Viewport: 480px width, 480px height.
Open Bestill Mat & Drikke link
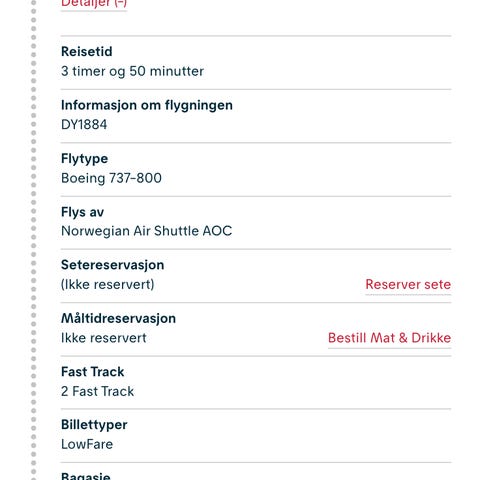click(389, 338)
